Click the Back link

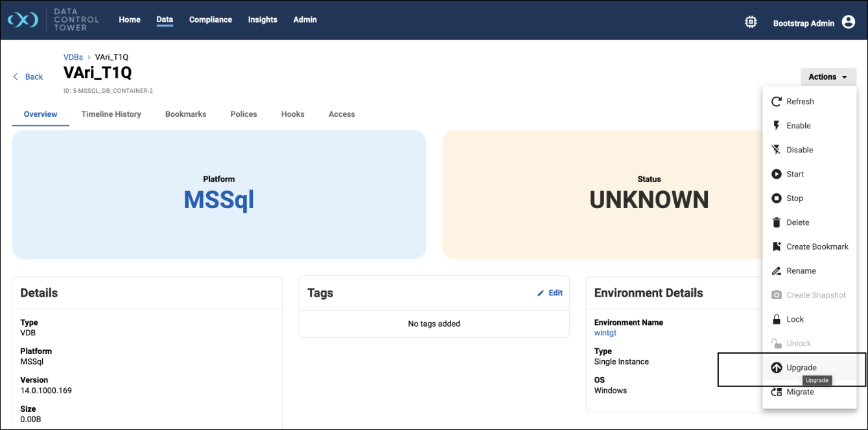point(28,77)
